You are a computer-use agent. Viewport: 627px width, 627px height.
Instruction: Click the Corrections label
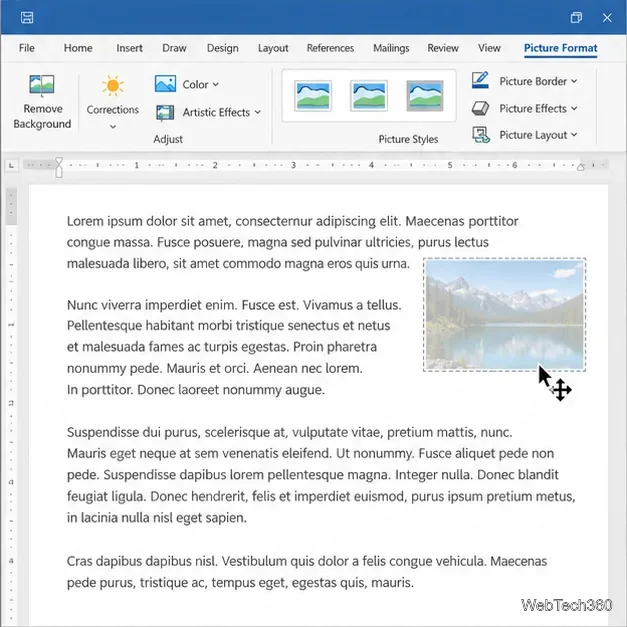pos(113,110)
